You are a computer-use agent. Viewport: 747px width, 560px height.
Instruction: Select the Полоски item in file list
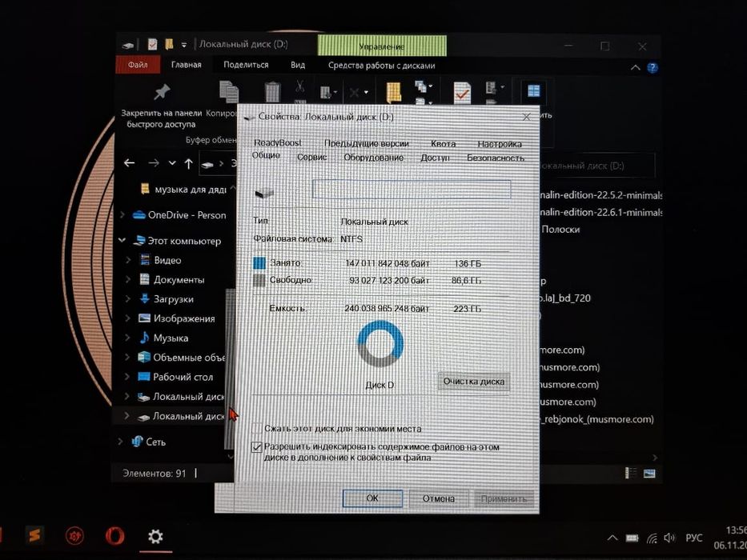coord(560,229)
